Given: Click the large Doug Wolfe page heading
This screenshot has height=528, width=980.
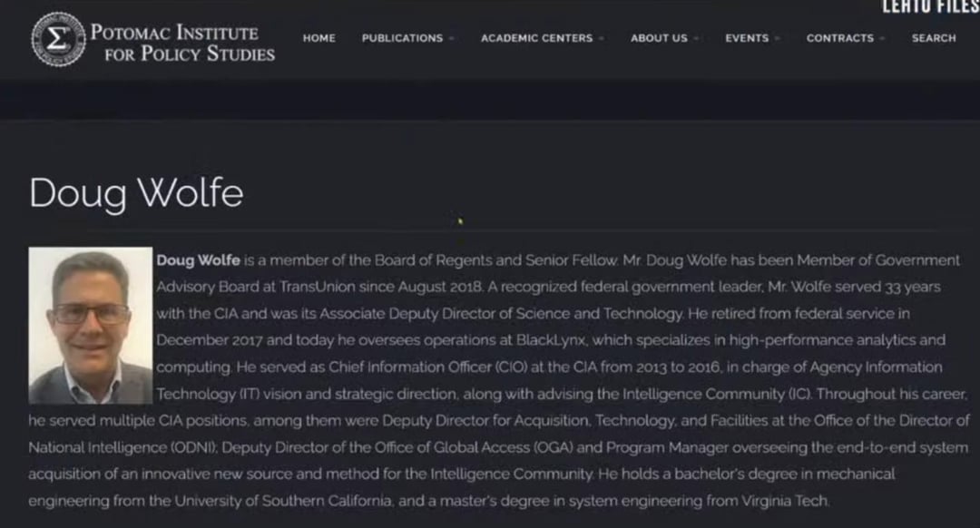Looking at the screenshot, I should 136,193.
